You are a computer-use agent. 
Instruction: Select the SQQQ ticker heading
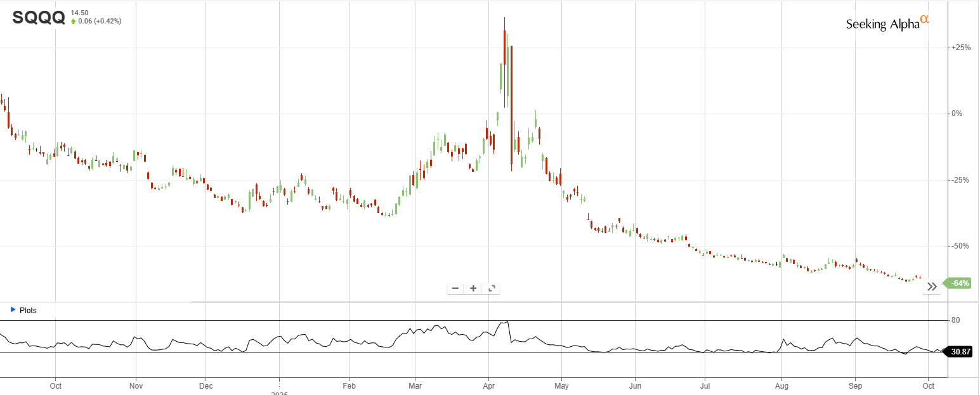click(x=40, y=18)
